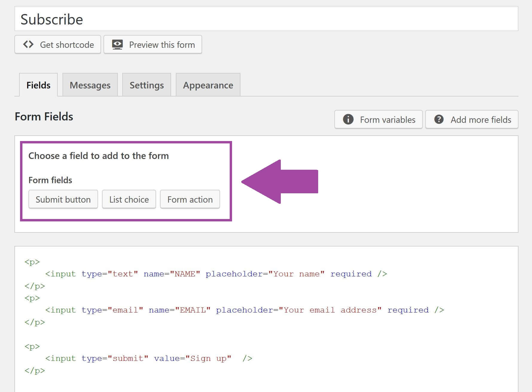532x392 pixels.
Task: Open the Form variables panel
Action: pyautogui.click(x=378, y=120)
